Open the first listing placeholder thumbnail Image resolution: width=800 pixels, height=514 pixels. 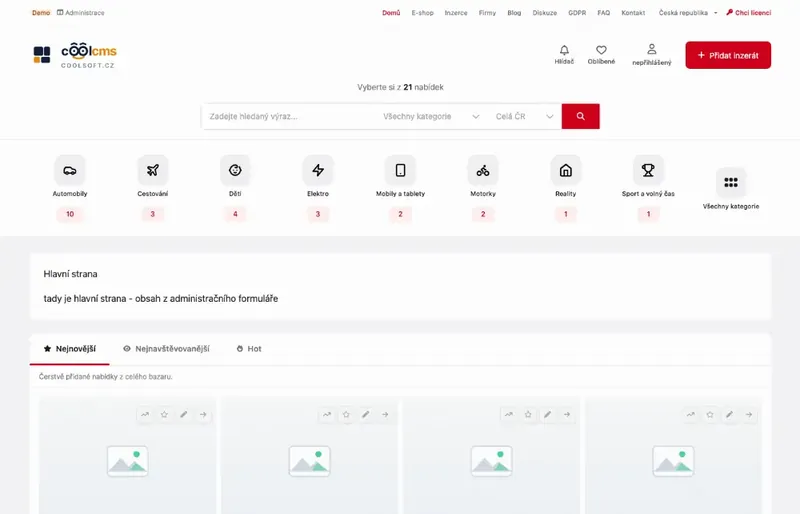[128, 461]
